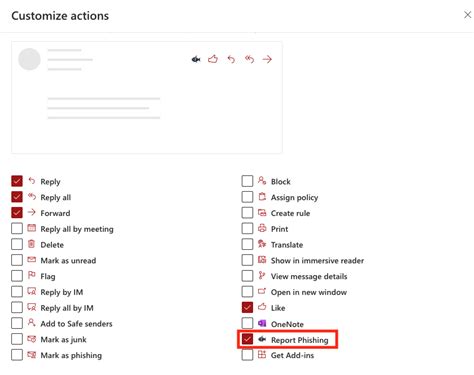Viewport: 474px width, 375px height.
Task: Click the Print printer icon
Action: coord(262,228)
